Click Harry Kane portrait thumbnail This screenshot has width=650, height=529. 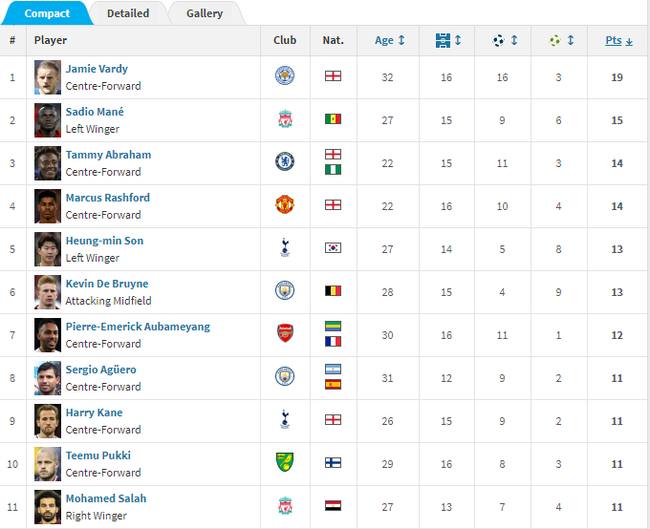(47, 419)
